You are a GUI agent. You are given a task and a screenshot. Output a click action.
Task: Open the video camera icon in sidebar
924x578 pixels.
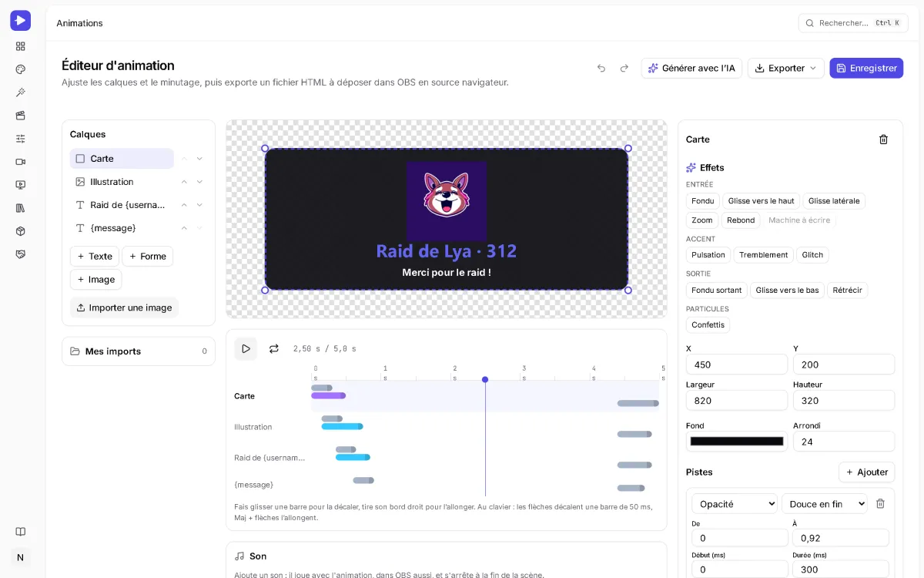pos(20,162)
